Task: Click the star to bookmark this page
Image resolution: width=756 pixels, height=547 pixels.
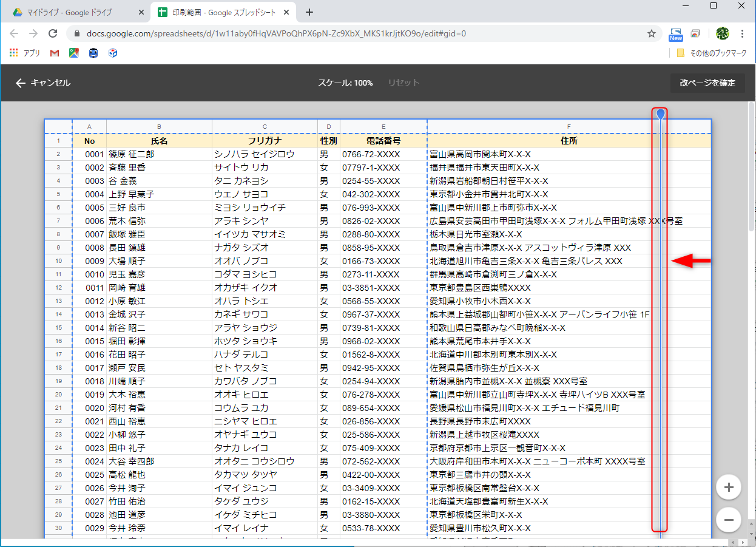Action: [652, 33]
